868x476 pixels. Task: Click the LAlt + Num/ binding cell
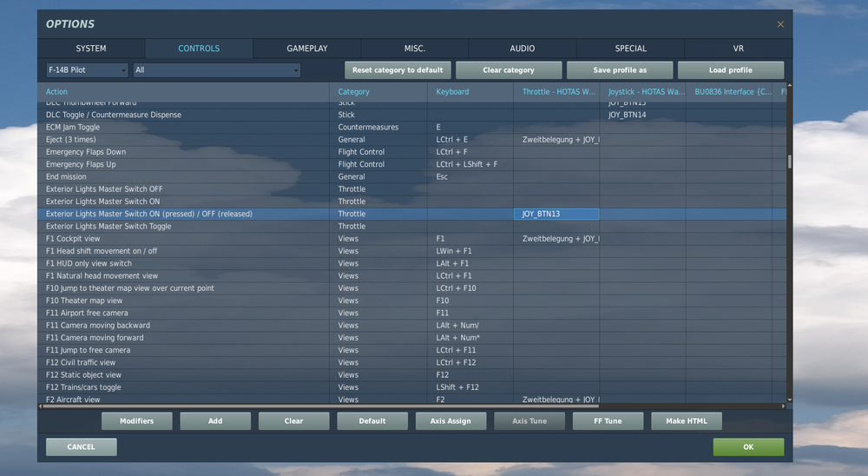[470, 325]
